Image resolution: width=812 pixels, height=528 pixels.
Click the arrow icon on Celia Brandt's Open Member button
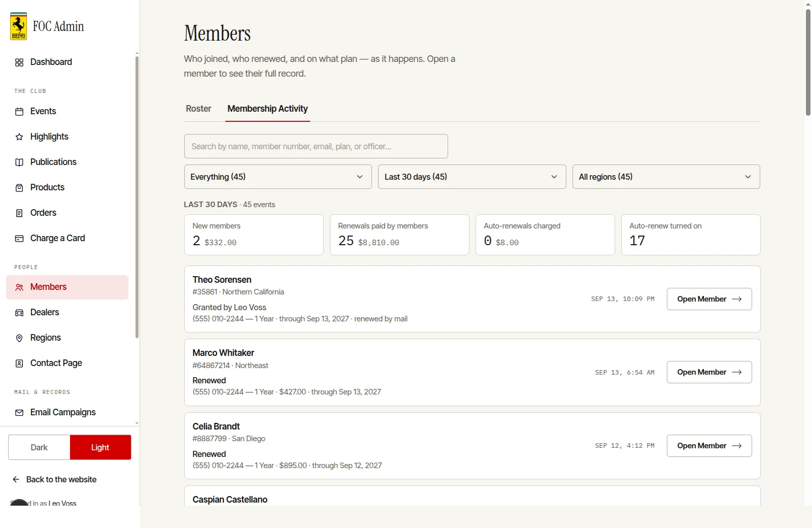(737, 446)
